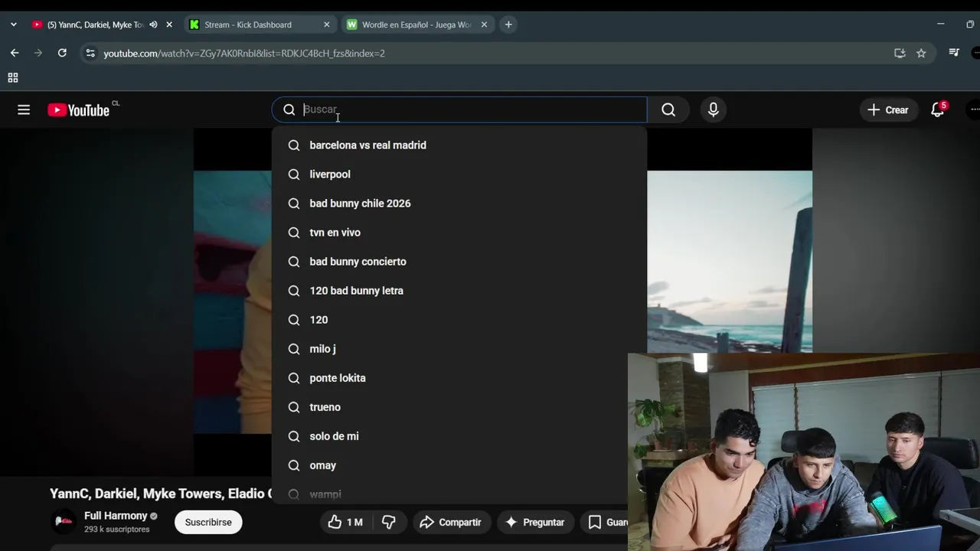
Task: Click the install/cast icon in address bar
Action: pos(900,53)
